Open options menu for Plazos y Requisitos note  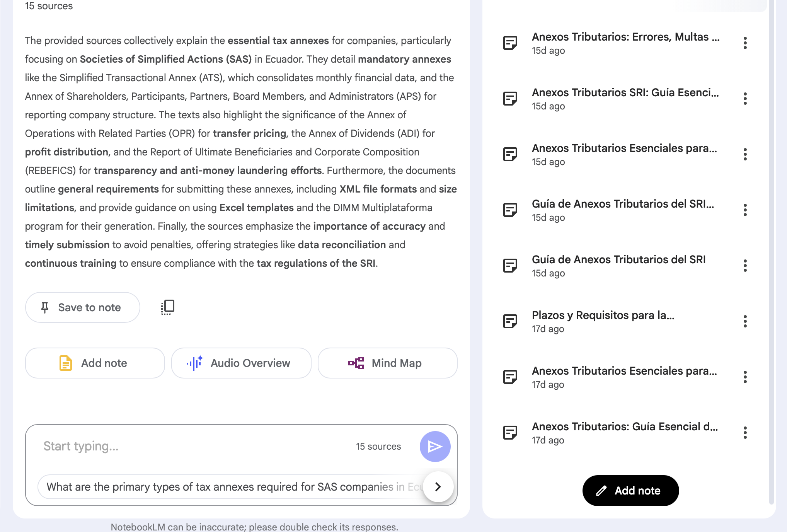pyautogui.click(x=745, y=321)
